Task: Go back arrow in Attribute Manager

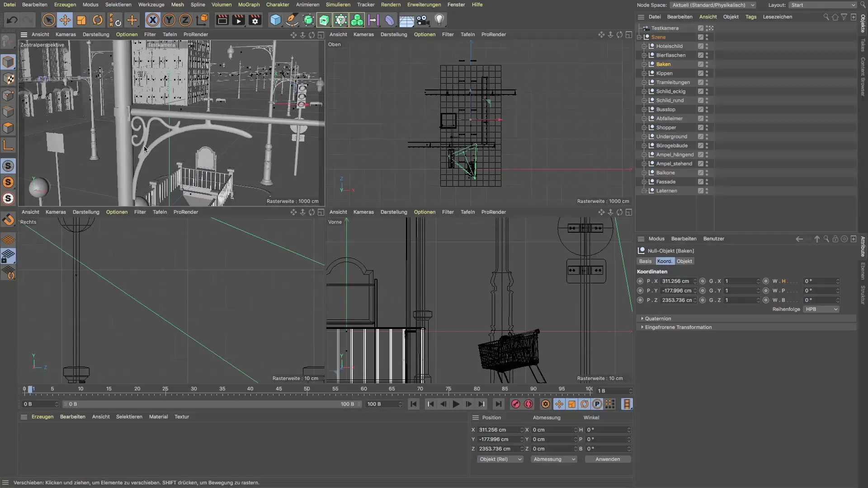Action: click(799, 239)
